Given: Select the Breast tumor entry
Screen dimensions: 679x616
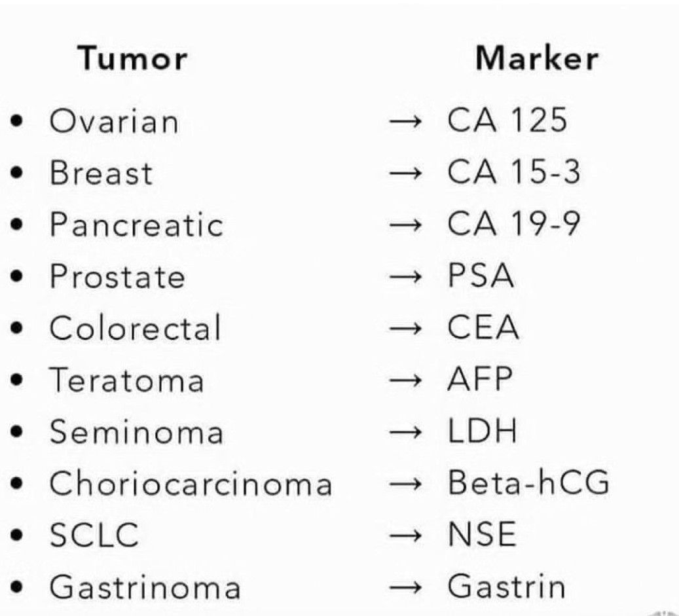Looking at the screenshot, I should tap(101, 174).
